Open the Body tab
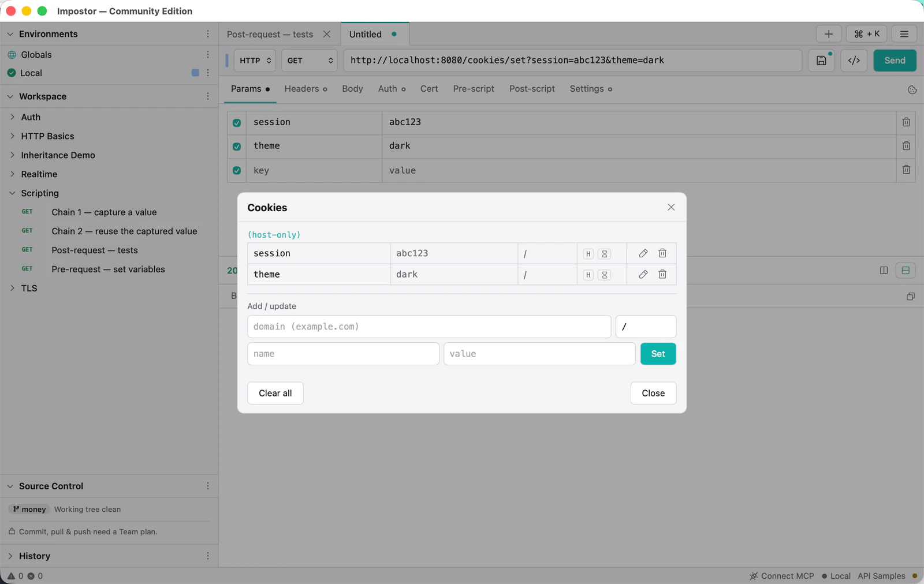Screen dimensions: 924x584 point(352,89)
